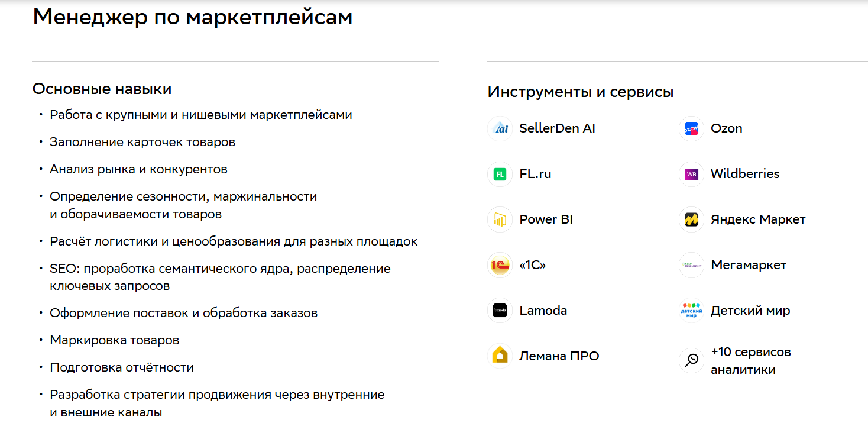Click the "Lamoda" label

543,311
